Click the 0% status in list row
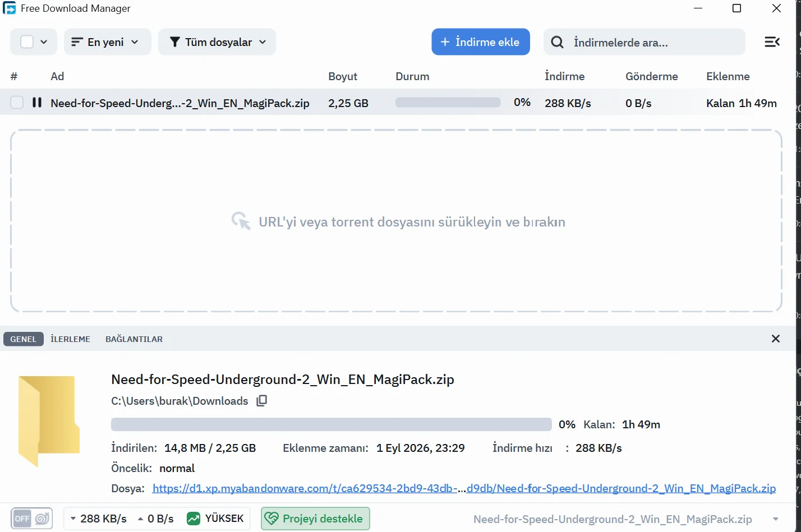 click(522, 103)
